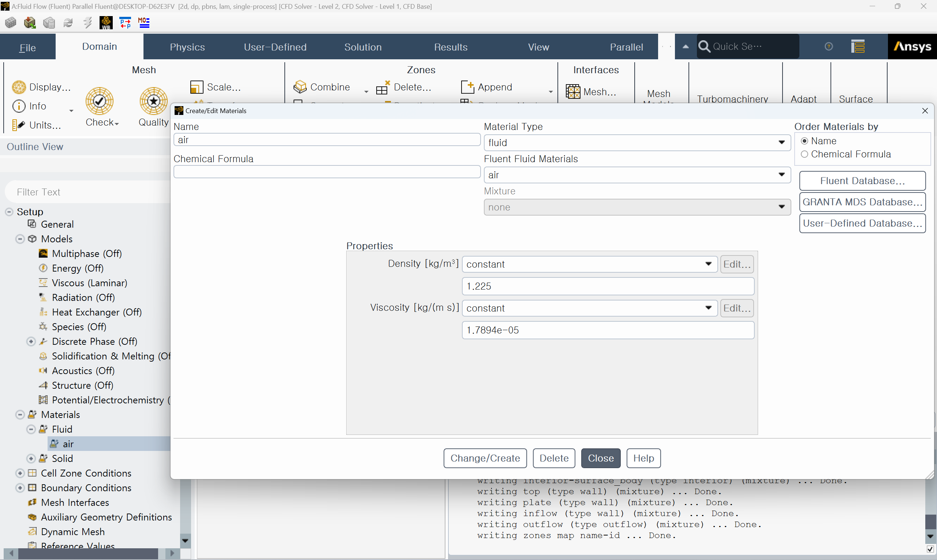Open the Fluent Fluid Materials dropdown
This screenshot has height=560, width=937.
point(637,175)
